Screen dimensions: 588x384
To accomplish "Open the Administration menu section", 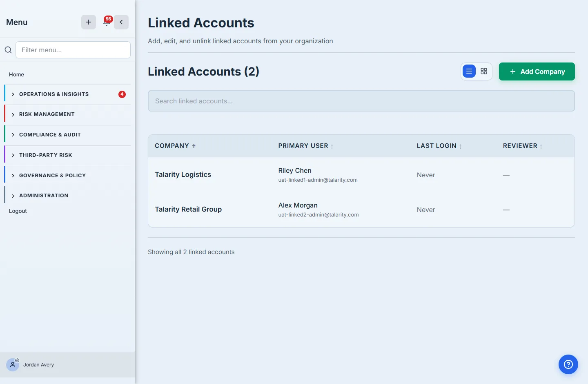I will 67,196.
